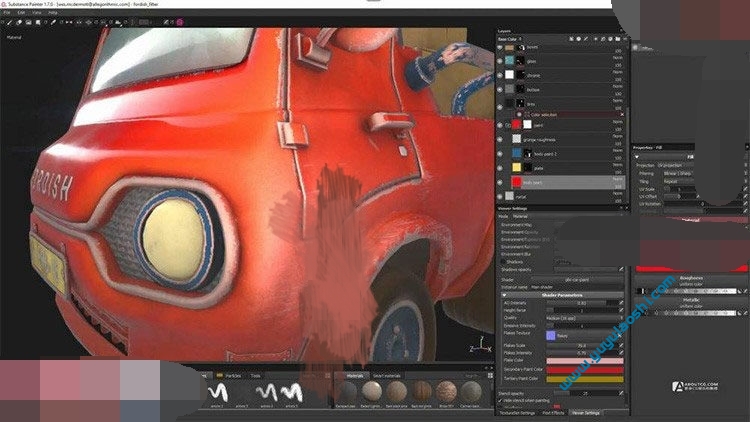Image resolution: width=750 pixels, height=422 pixels.
Task: Open the Base Color channel dropdown
Action: [510, 39]
